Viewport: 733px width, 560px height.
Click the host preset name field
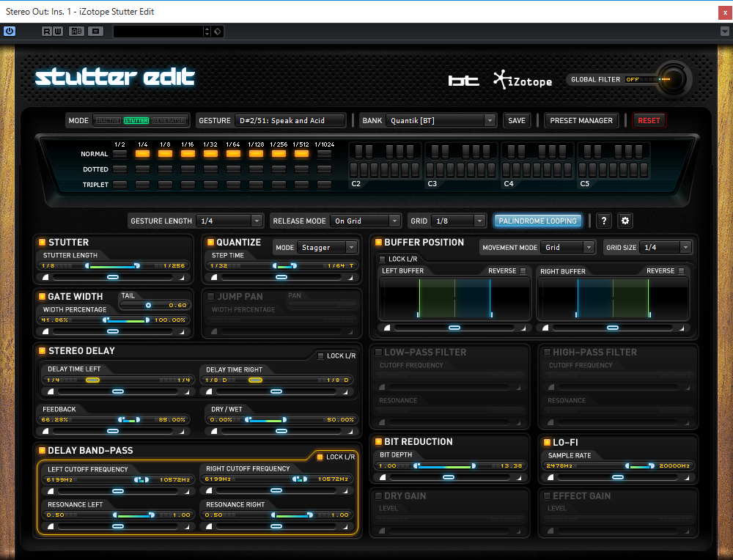pos(158,32)
